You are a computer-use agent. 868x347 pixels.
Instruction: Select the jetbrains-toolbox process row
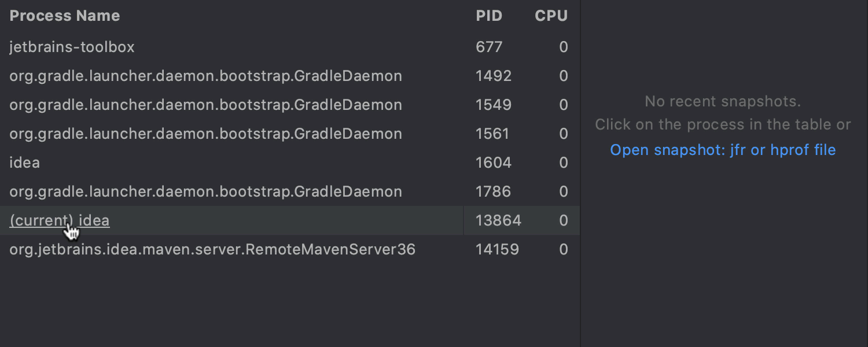coord(289,47)
